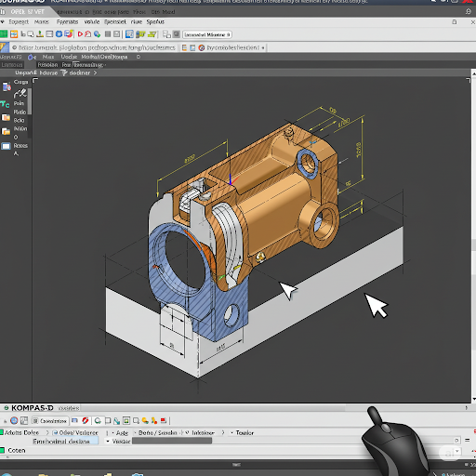
Task: Switch to the 'OPEL S' VET' tab
Action: click(x=27, y=12)
